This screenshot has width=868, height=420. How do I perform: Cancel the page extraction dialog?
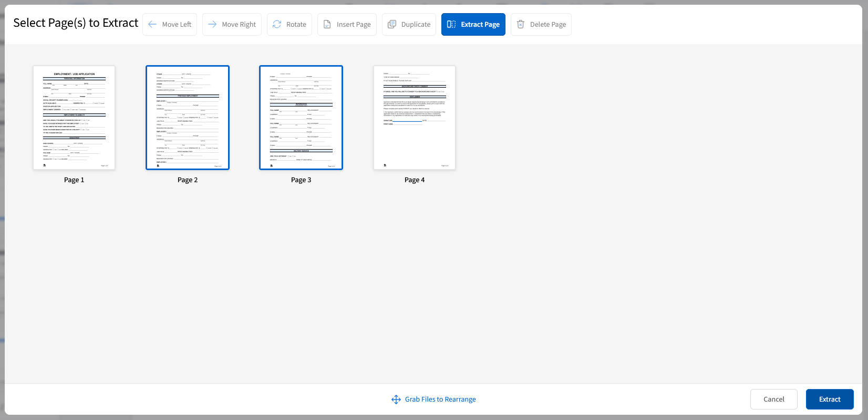773,399
